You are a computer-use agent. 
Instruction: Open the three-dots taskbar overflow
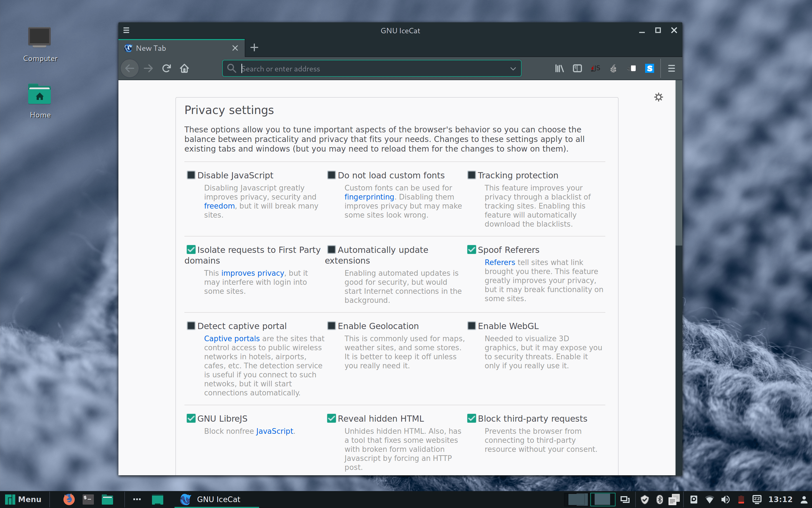pos(137,499)
